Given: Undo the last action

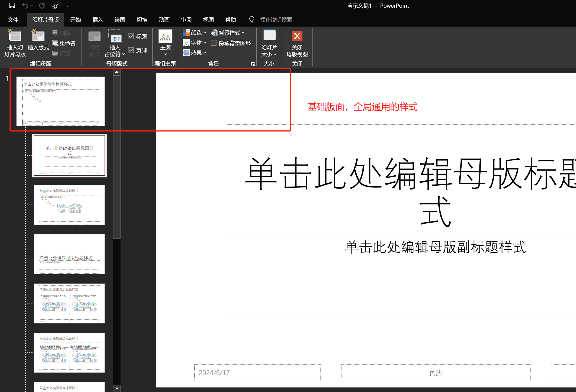Looking at the screenshot, I should click(x=25, y=5).
